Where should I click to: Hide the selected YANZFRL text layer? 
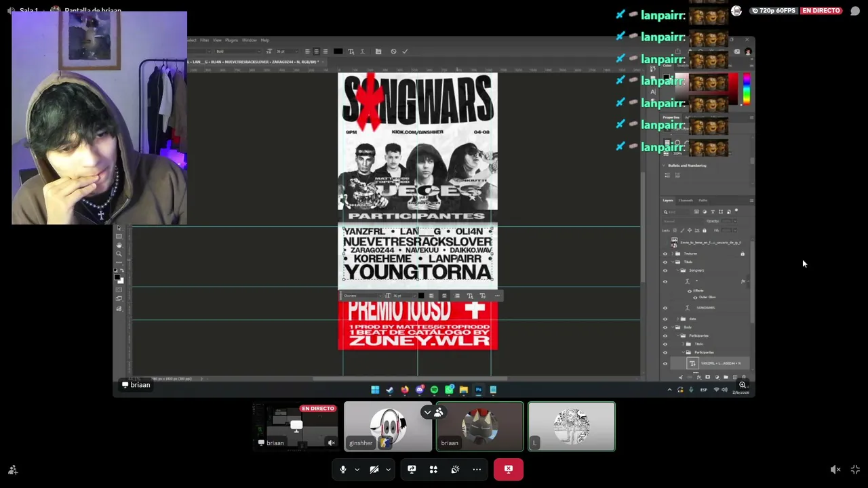pyautogui.click(x=665, y=363)
